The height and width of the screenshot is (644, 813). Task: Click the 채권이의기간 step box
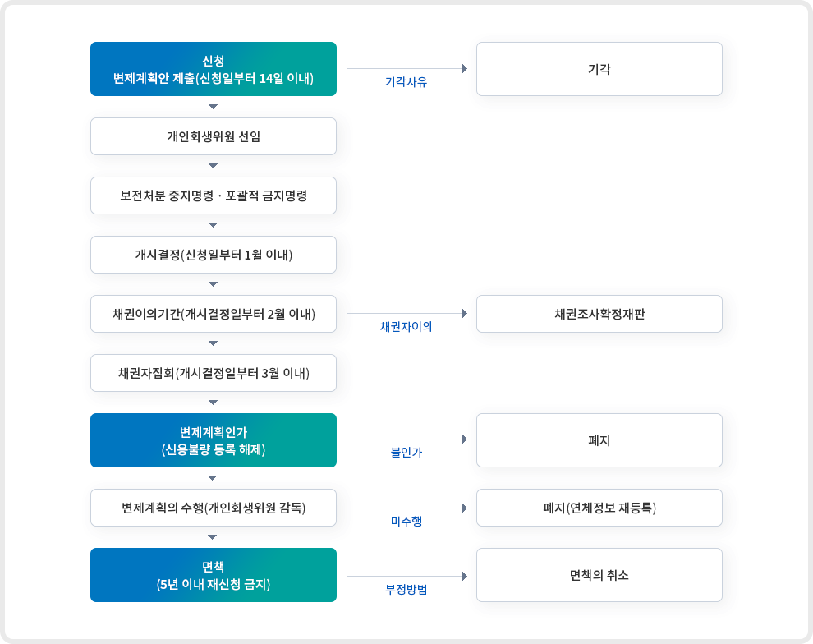[213, 314]
